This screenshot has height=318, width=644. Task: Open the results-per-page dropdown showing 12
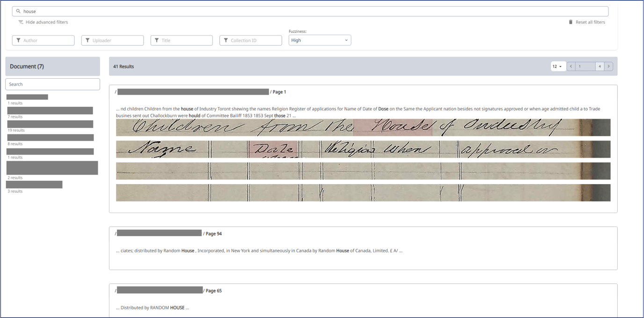557,67
